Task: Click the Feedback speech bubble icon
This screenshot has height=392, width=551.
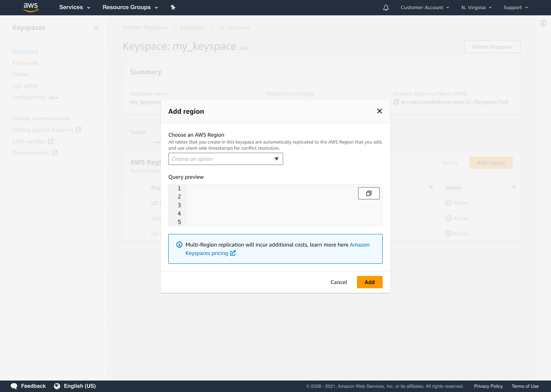Action: coord(14,386)
